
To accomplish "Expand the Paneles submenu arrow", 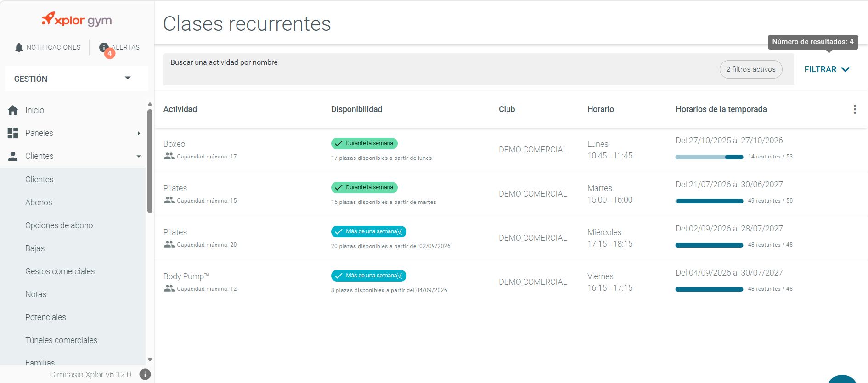I will pyautogui.click(x=139, y=133).
